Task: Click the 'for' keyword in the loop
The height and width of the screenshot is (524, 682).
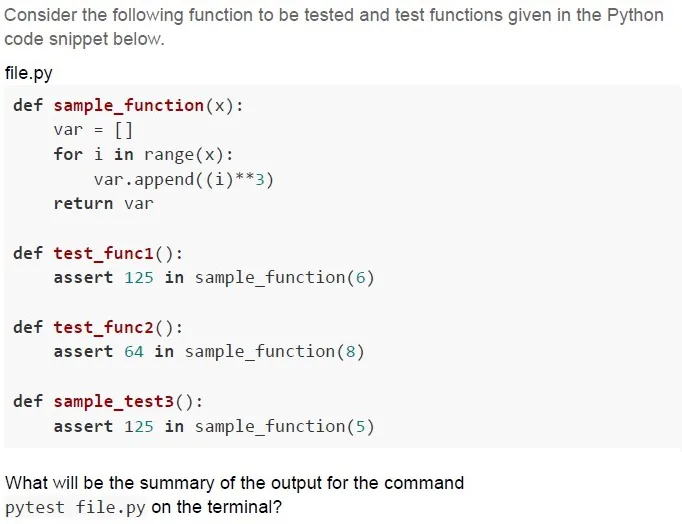Action: click(x=68, y=154)
